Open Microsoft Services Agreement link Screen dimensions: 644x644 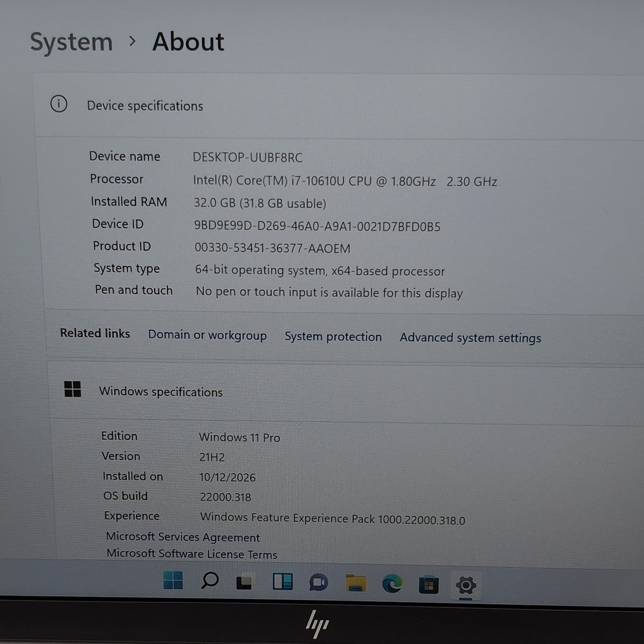(183, 537)
